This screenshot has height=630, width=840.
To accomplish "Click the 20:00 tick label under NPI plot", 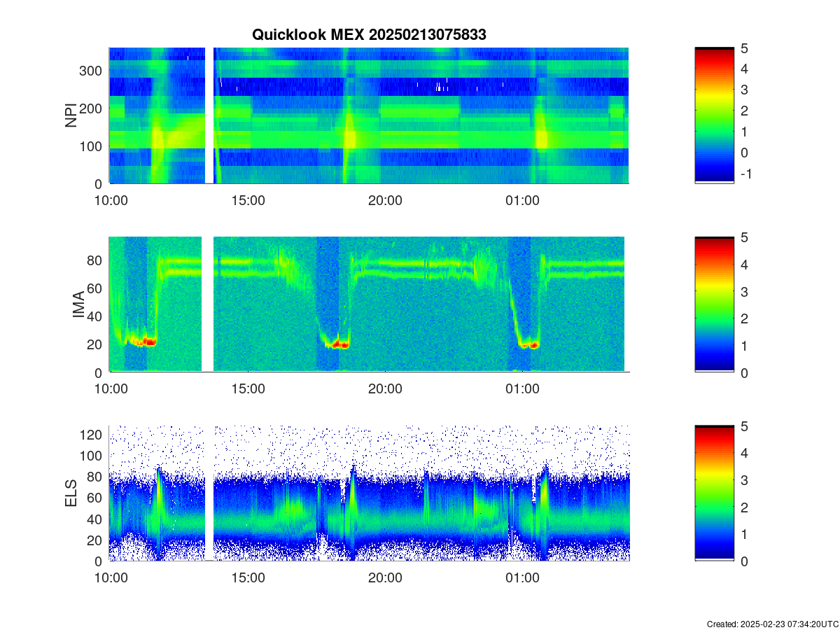I will click(385, 199).
